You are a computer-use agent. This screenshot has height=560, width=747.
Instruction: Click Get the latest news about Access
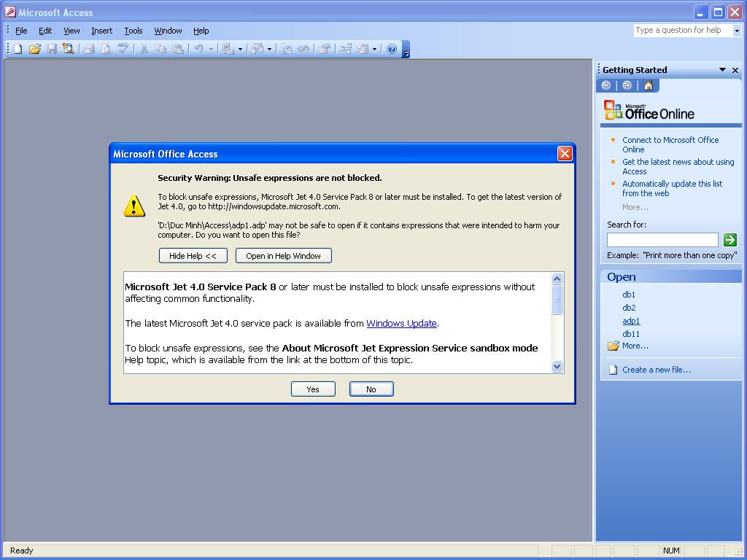click(x=678, y=167)
